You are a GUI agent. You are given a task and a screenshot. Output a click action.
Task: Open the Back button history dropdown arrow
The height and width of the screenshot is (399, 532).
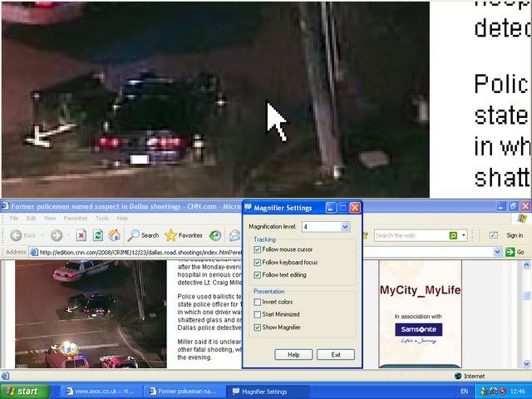pyautogui.click(x=42, y=235)
